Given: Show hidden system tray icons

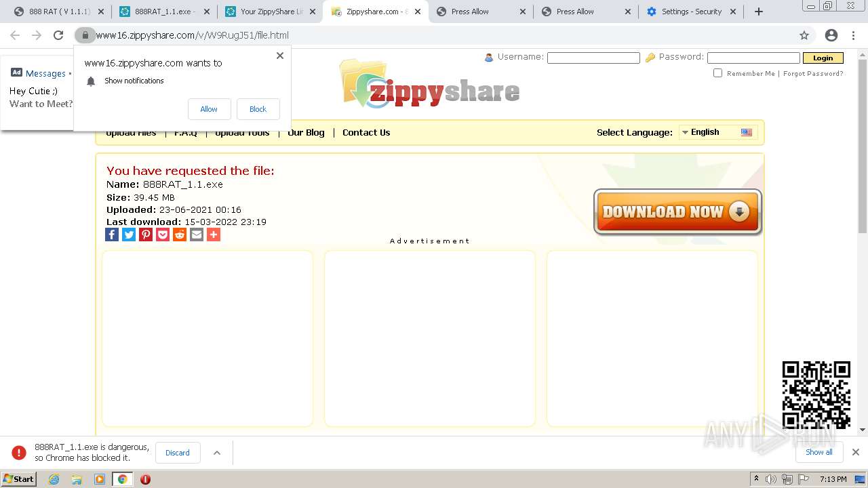Looking at the screenshot, I should click(x=756, y=479).
